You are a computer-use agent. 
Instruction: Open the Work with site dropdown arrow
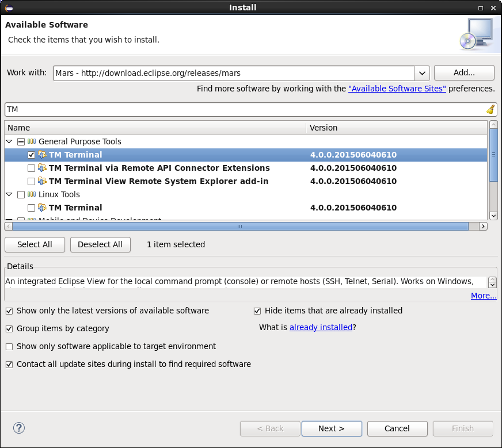422,73
